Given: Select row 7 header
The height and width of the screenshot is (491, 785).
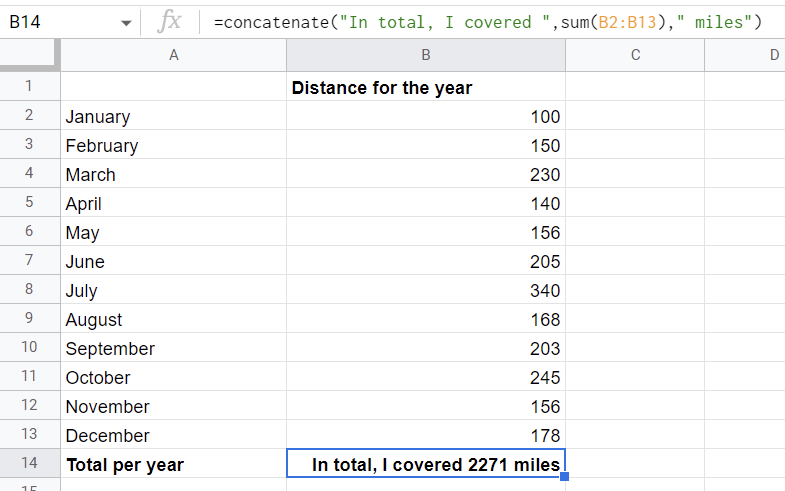Looking at the screenshot, I should coord(30,260).
